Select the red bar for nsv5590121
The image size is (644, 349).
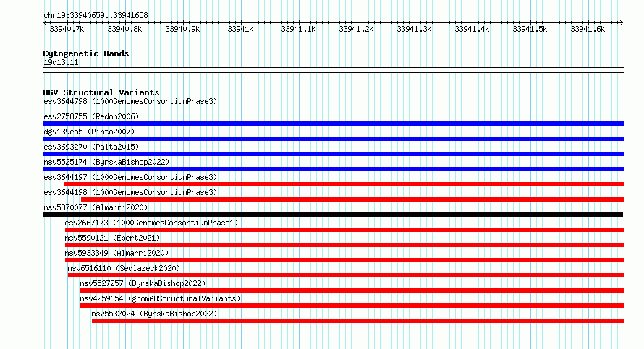(344, 245)
